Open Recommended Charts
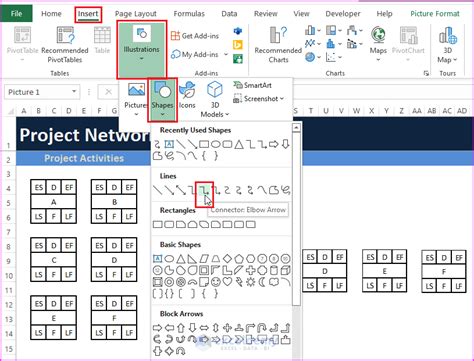 pos(278,45)
